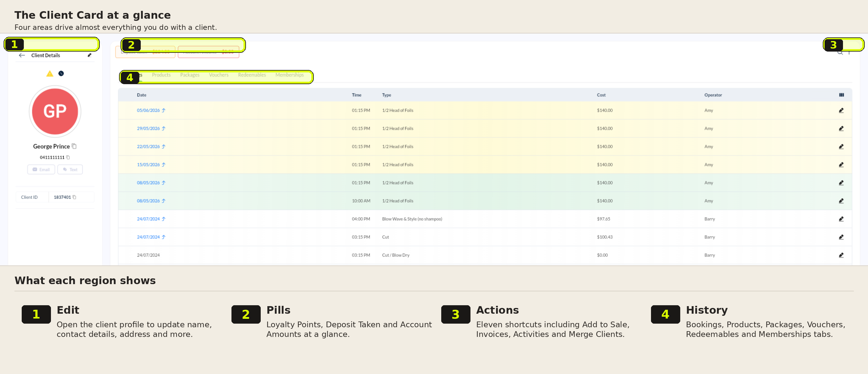Click the "$97.65" cost cell

pyautogui.click(x=603, y=219)
